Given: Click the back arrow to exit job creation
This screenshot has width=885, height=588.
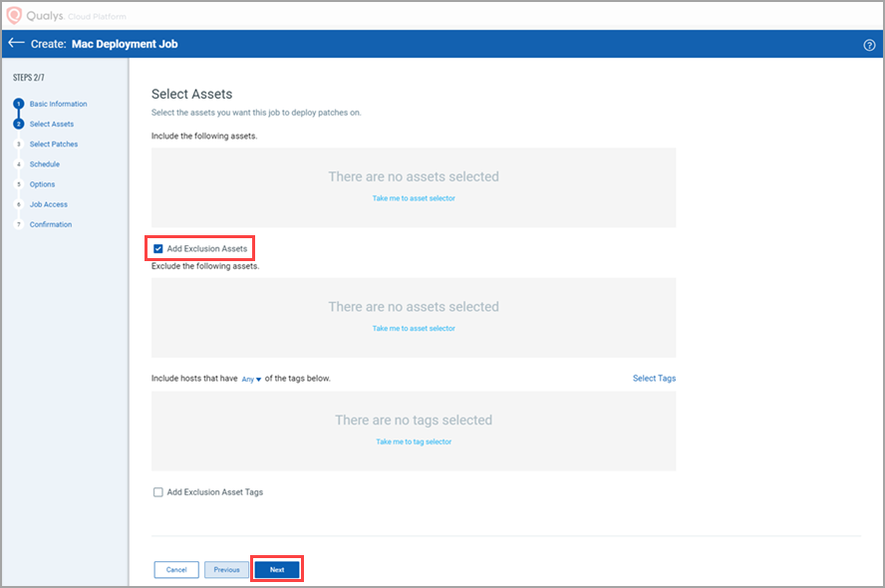Looking at the screenshot, I should point(17,43).
